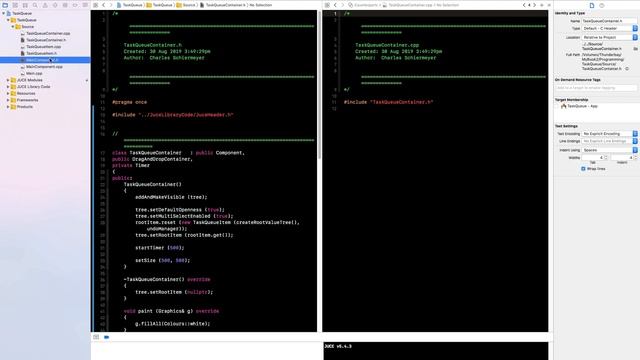Screen dimensions: 640x360
Task: Open the Find navigator magnifier icon
Action: click(35, 5)
